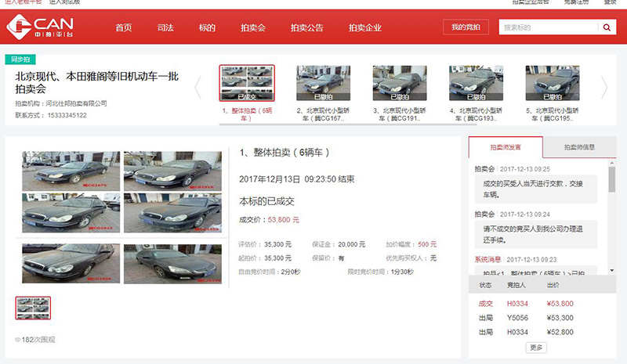Viewport: 627px width, 364px height.
Task: Click the large six-car lot photo
Action: (121, 218)
